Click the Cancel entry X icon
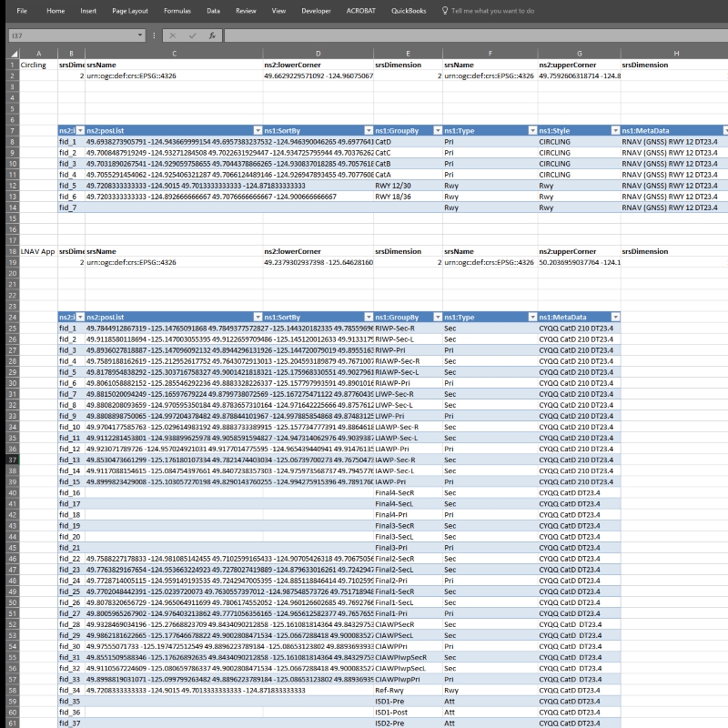Screen dimensions: 728x728 click(x=171, y=35)
